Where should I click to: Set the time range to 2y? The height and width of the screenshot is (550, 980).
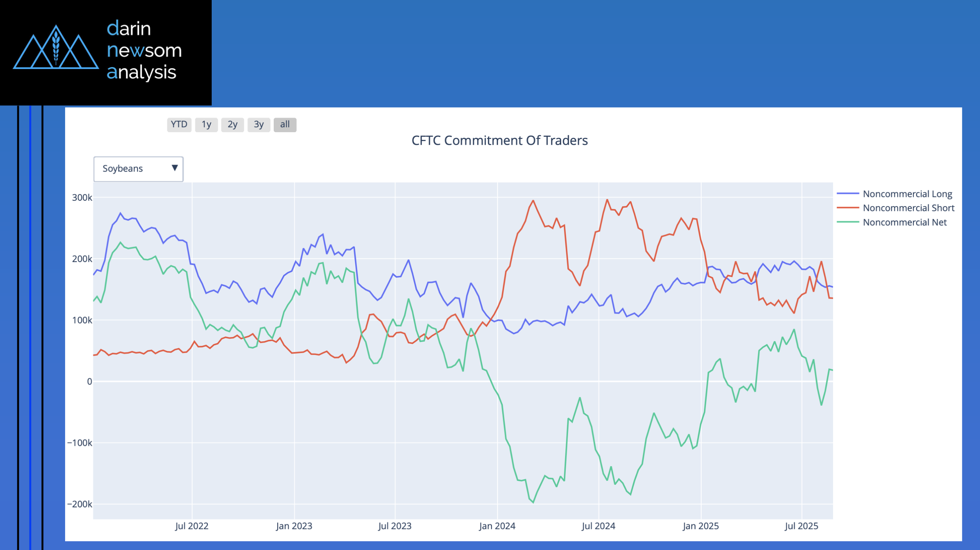click(232, 124)
